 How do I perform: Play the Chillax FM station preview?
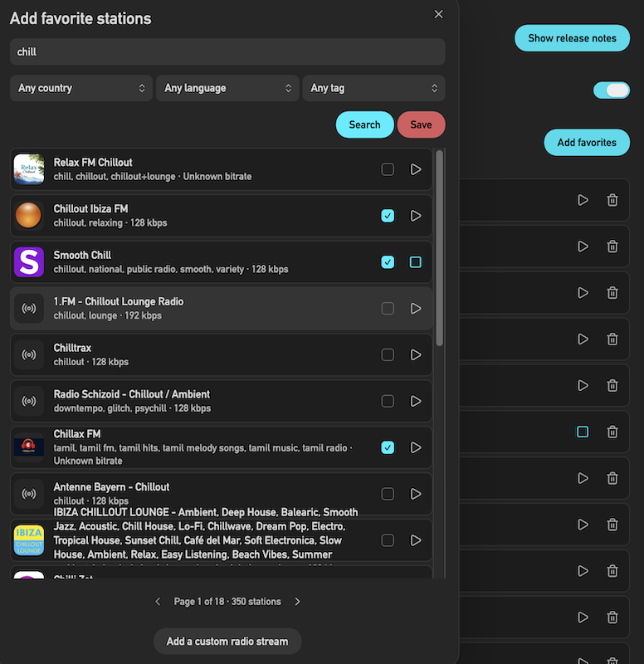tap(415, 447)
